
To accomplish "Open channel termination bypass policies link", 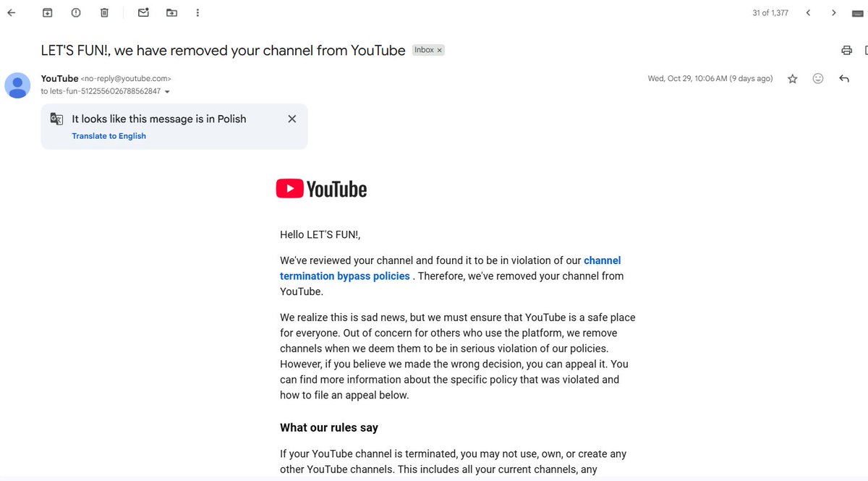I will coord(451,268).
